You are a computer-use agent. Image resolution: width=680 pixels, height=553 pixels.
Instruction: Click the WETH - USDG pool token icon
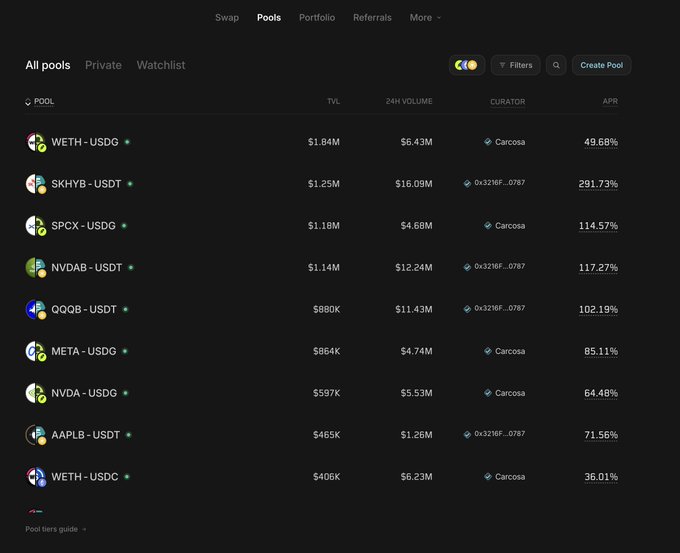(36, 142)
